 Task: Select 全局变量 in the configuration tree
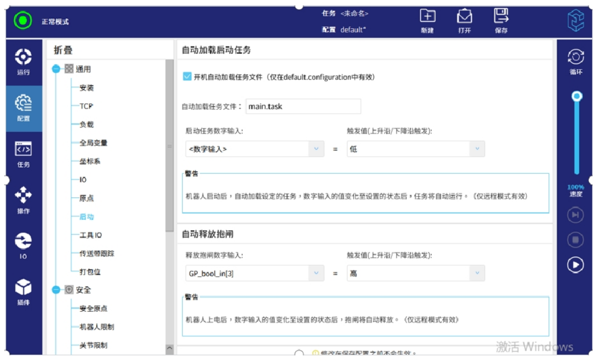[x=93, y=143]
